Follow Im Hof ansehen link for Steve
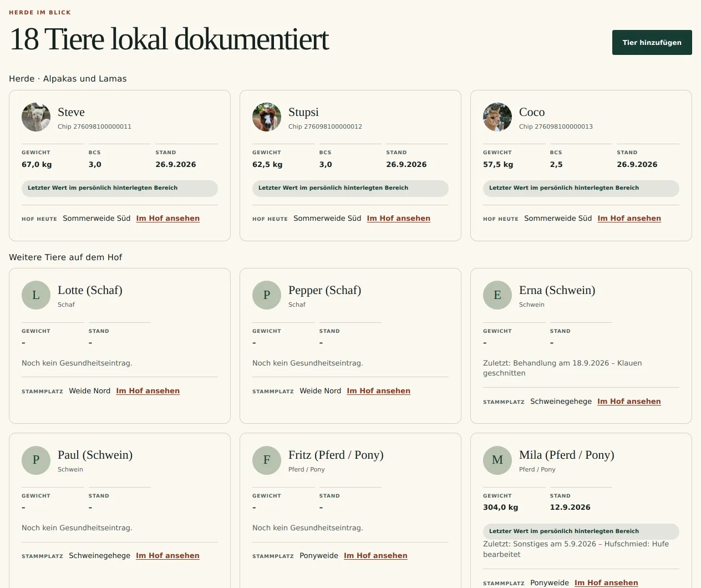Image resolution: width=701 pixels, height=588 pixels. (x=168, y=219)
